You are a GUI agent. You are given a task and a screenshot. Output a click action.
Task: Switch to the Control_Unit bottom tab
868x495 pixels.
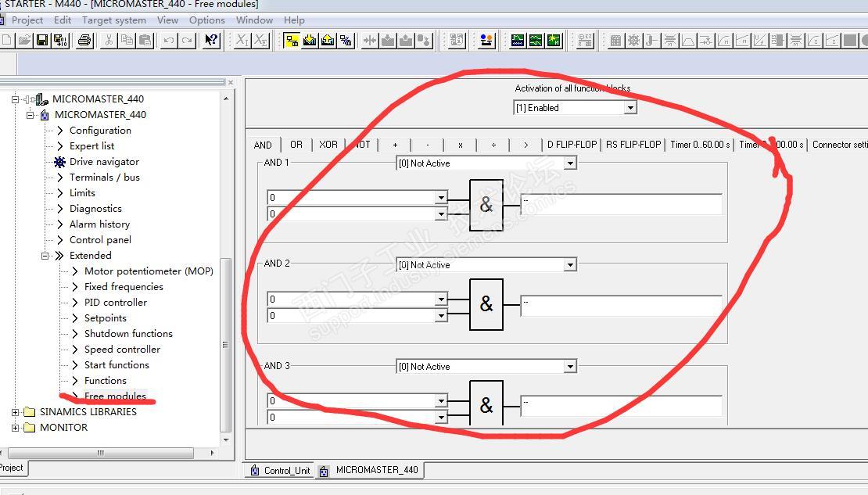pos(280,471)
